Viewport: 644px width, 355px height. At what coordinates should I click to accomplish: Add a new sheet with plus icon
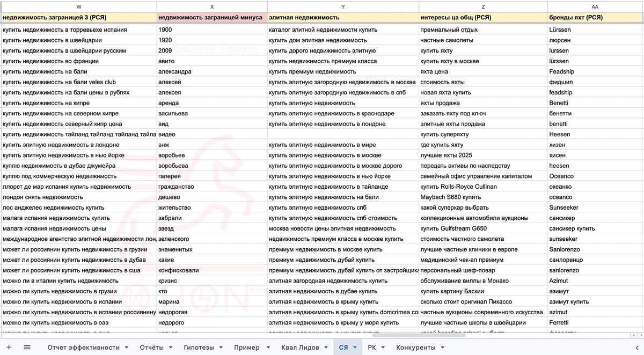[9, 347]
